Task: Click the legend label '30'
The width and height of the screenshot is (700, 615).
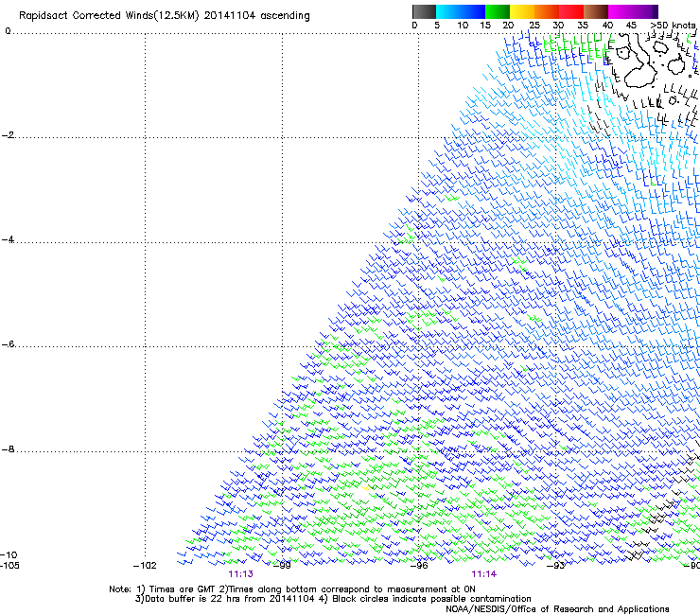Action: 558,26
